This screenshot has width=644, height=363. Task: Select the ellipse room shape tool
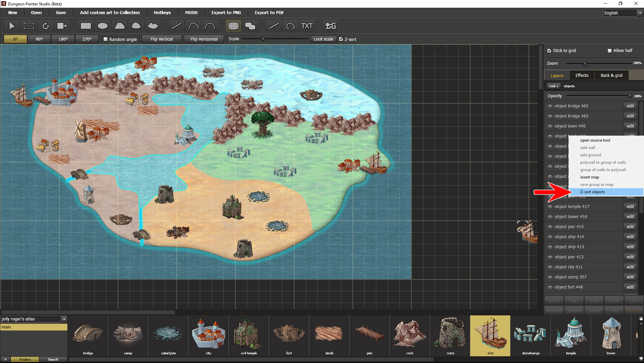click(103, 26)
